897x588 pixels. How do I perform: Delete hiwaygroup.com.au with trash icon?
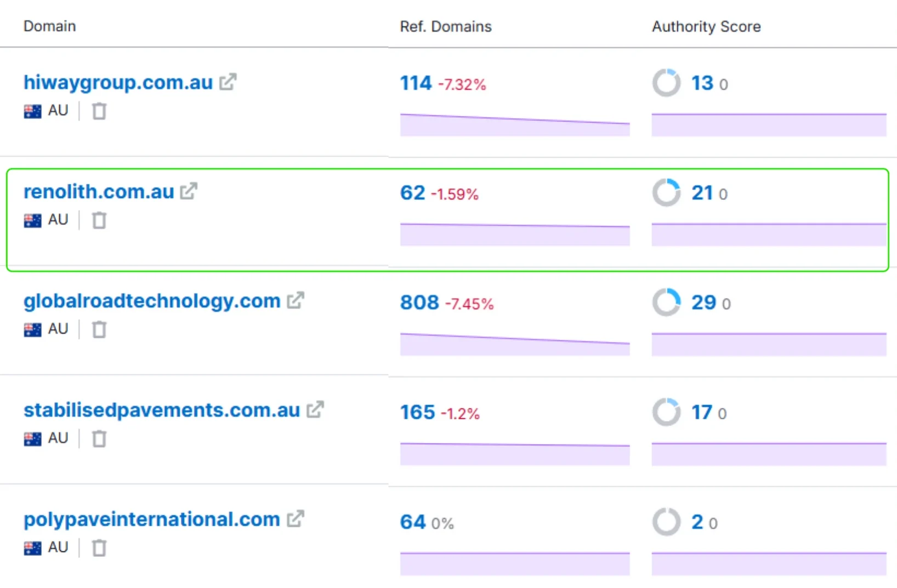[x=99, y=111]
